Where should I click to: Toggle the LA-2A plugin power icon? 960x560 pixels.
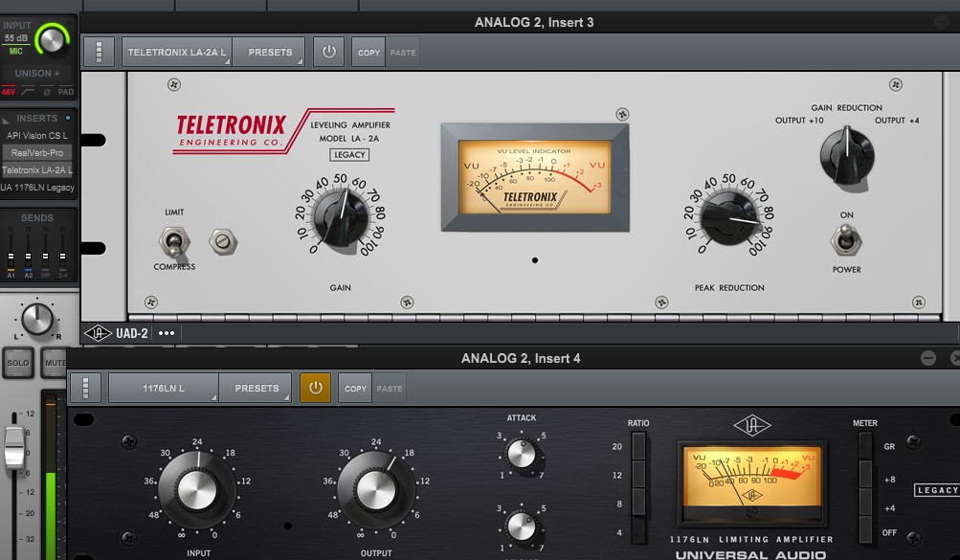[x=329, y=52]
